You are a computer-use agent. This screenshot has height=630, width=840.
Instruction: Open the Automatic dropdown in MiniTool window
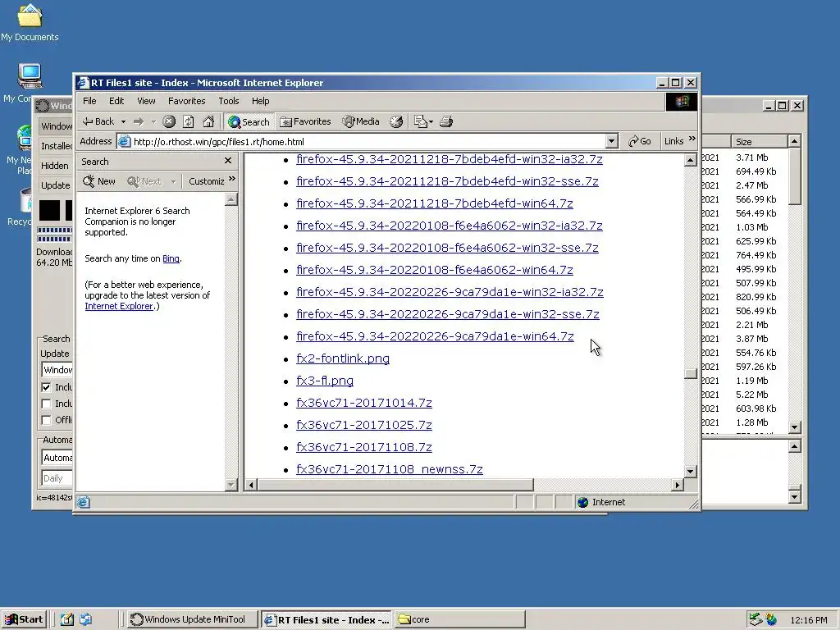coord(57,458)
